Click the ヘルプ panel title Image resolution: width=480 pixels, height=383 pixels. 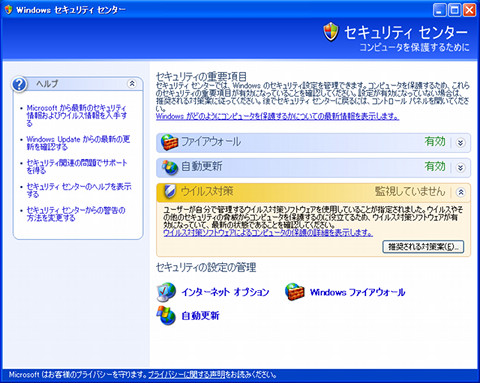click(47, 84)
